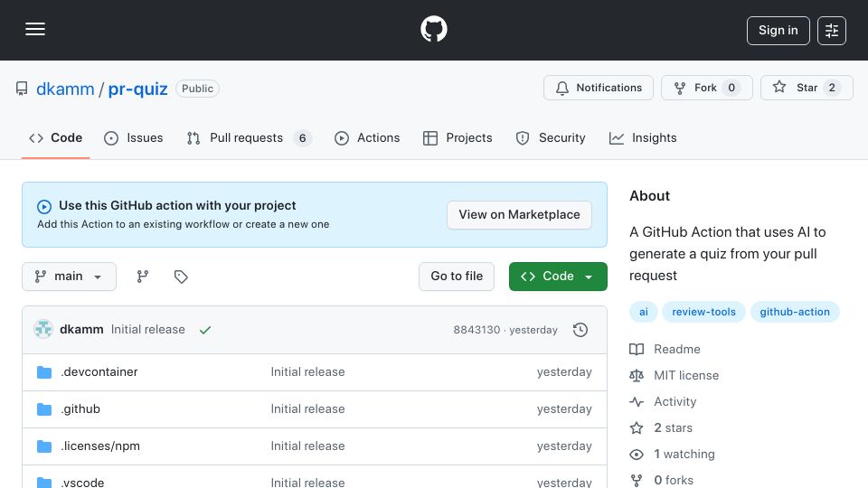
Task: View tags via the tag icon
Action: [181, 277]
